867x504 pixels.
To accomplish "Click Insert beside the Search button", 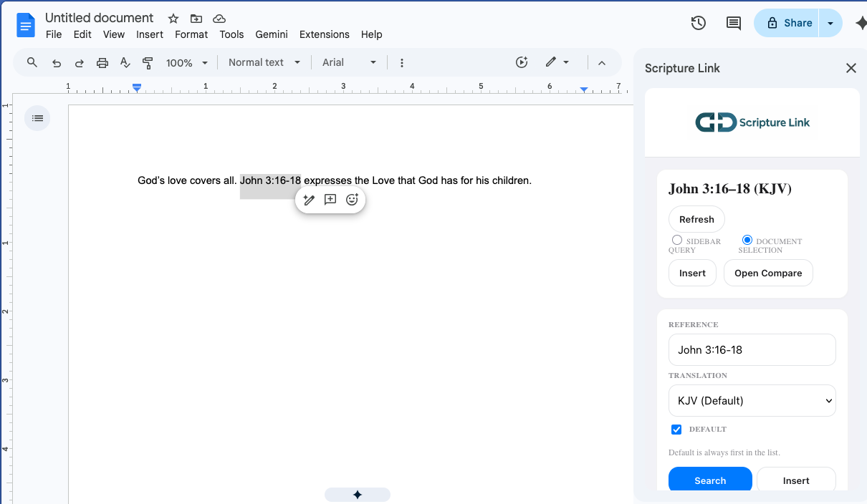I will point(796,480).
